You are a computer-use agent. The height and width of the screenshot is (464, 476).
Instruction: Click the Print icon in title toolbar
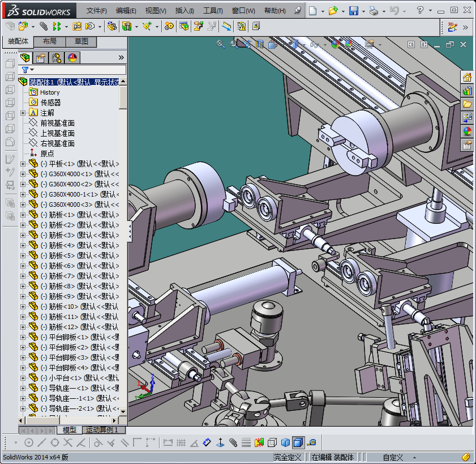point(374,11)
